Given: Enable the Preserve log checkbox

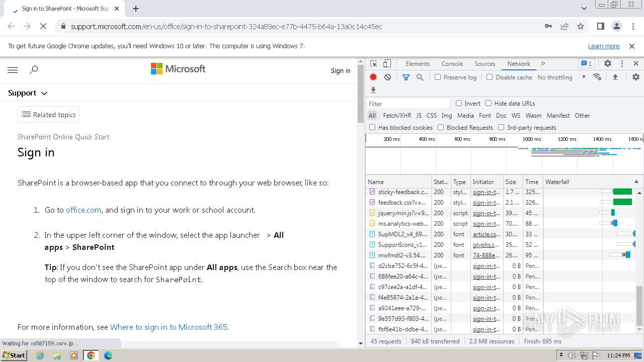Looking at the screenshot, I should 438,77.
